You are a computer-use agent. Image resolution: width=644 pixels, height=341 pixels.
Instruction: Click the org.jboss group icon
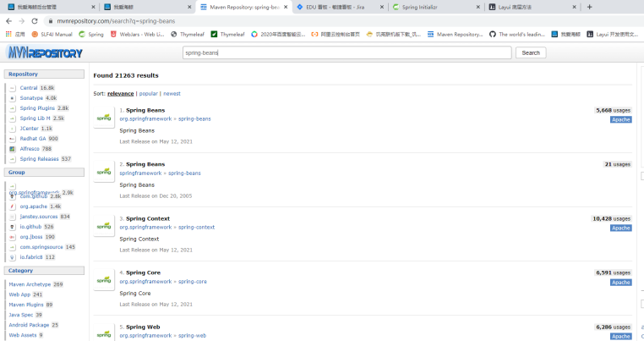coord(13,237)
